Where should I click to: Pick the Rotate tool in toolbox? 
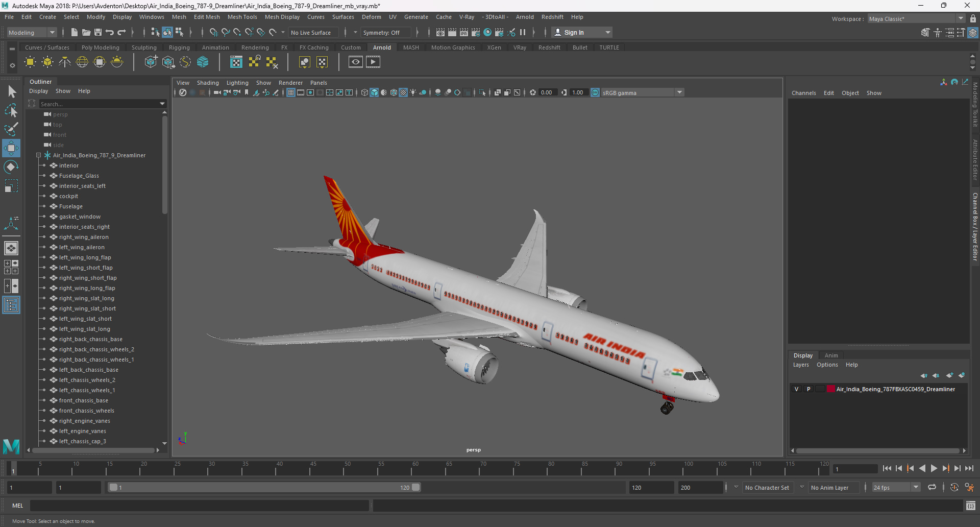coord(11,167)
